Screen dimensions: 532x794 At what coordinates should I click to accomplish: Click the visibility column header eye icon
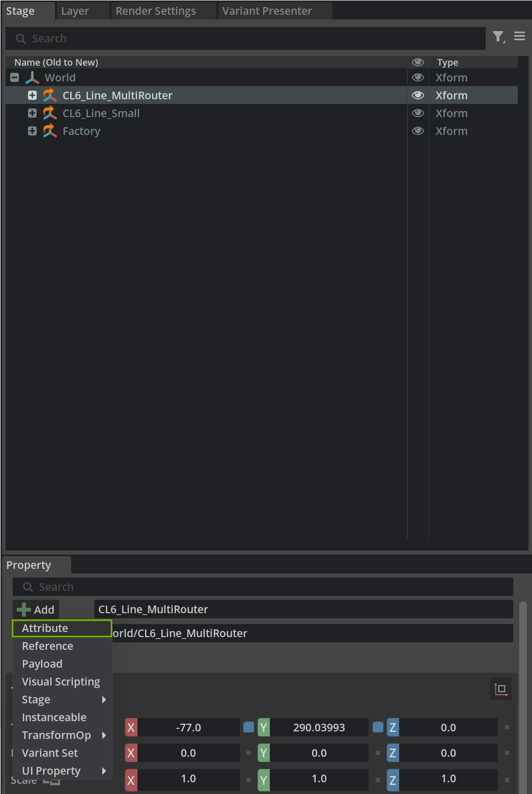(418, 62)
